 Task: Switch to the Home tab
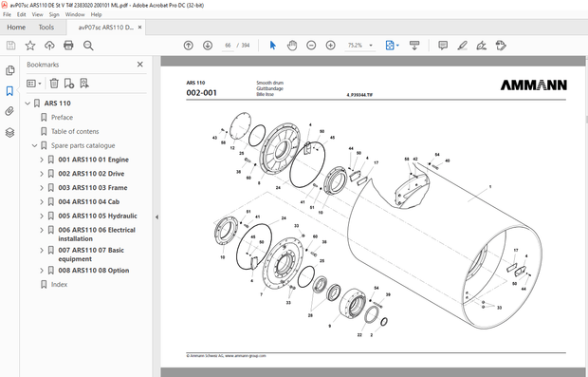[16, 27]
